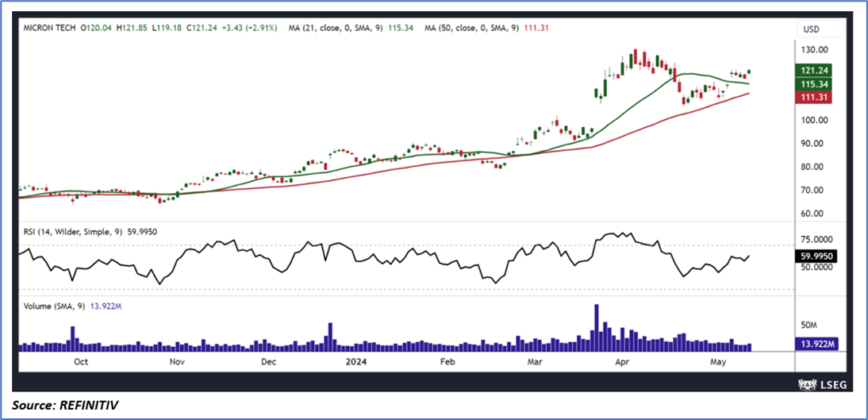
Task: Click the 50.0000 RSI axis label
Action: click(x=816, y=267)
